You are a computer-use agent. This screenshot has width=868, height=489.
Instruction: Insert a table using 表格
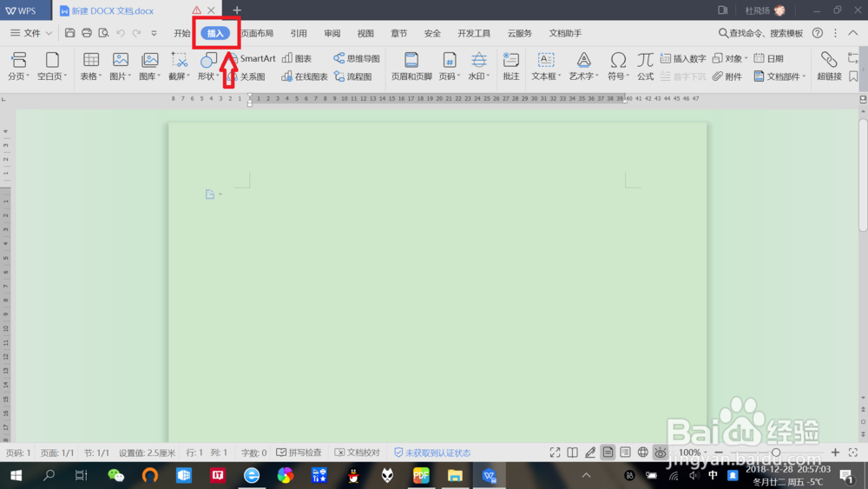point(91,66)
